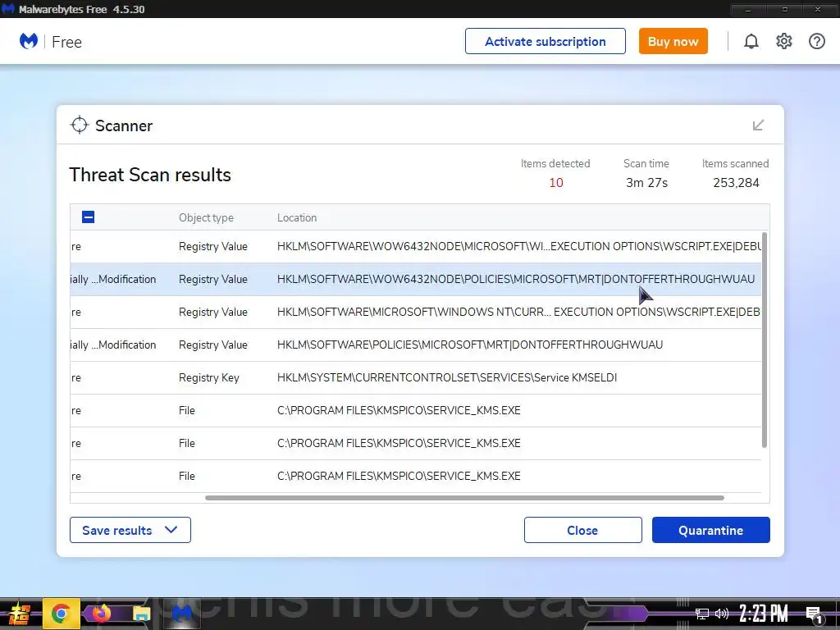The width and height of the screenshot is (840, 630).
Task: Click the volume icon in system tray
Action: (x=722, y=614)
